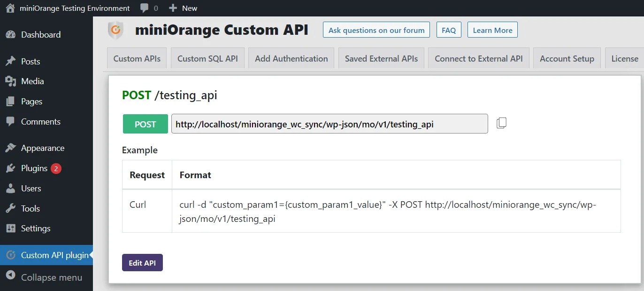
Task: Select the Connect to External API tab
Action: [478, 58]
